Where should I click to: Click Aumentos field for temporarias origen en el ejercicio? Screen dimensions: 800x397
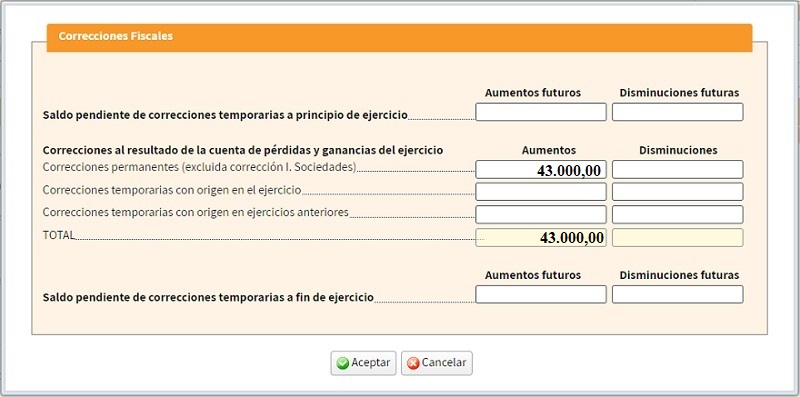click(x=541, y=192)
